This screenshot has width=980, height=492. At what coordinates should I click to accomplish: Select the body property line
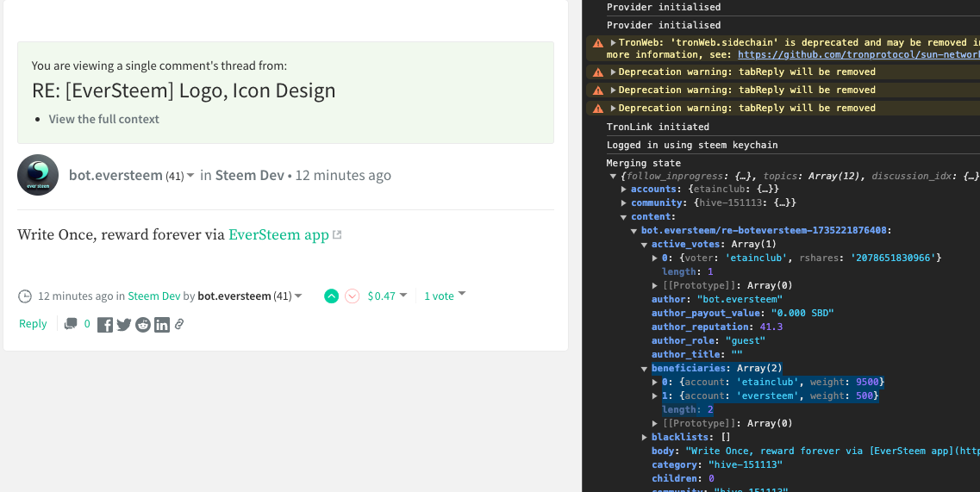pos(815,452)
